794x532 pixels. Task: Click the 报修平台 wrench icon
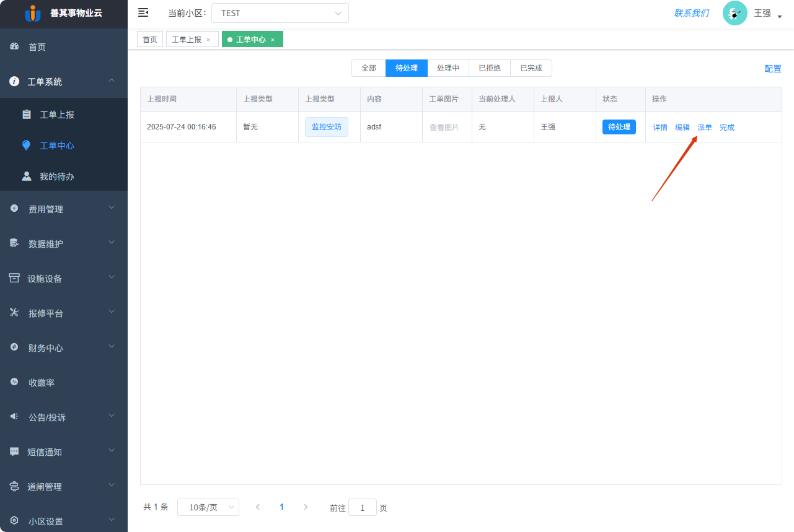pos(14,313)
